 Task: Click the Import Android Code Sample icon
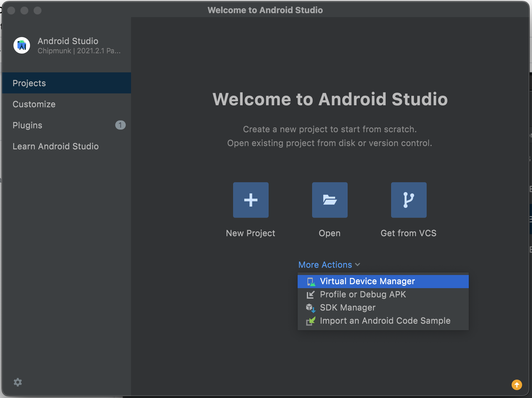311,321
